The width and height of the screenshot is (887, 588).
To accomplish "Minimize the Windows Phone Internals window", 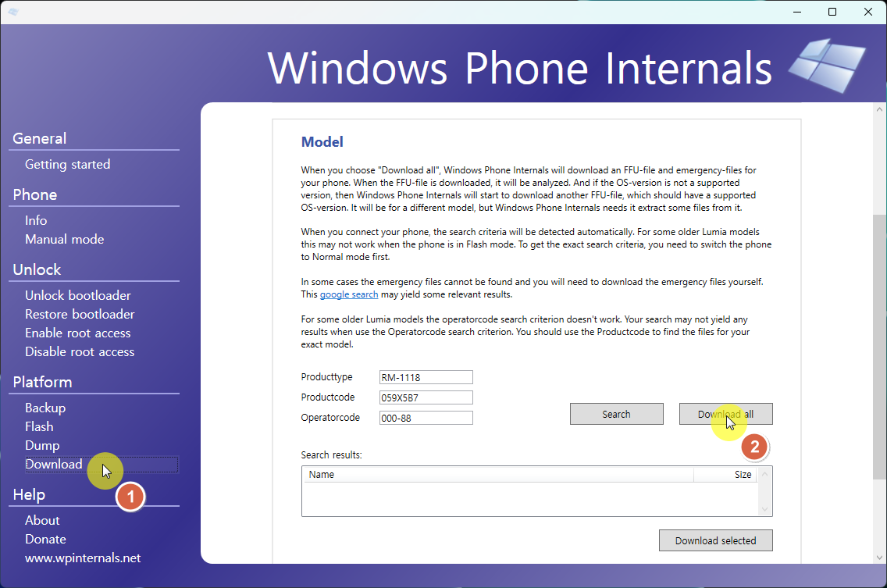I will (797, 12).
